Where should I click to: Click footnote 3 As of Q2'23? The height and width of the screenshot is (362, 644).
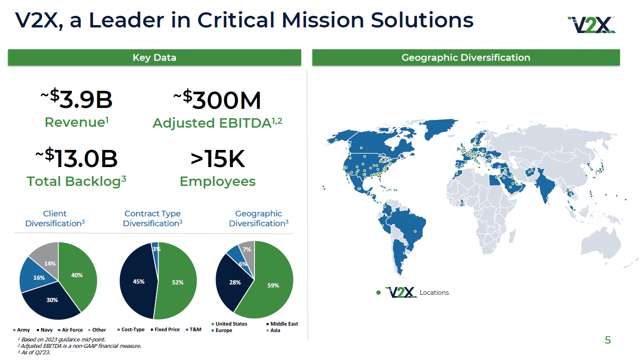(34, 352)
